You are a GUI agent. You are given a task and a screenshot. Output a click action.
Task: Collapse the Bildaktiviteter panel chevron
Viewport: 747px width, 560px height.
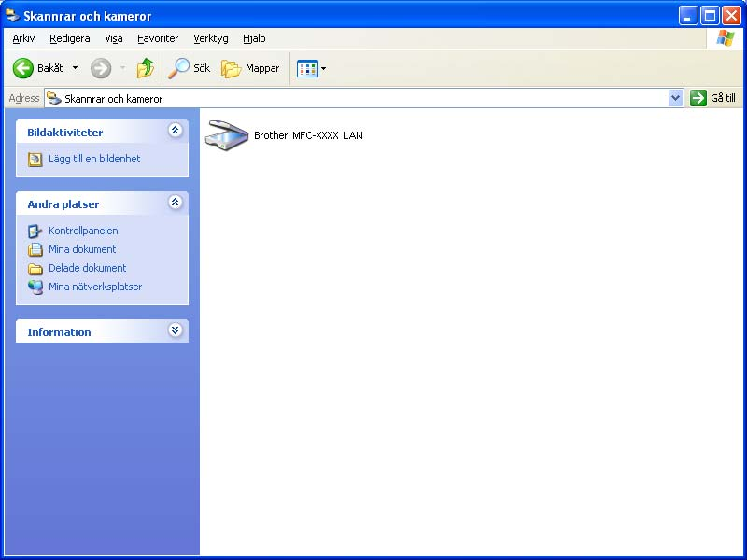point(175,130)
